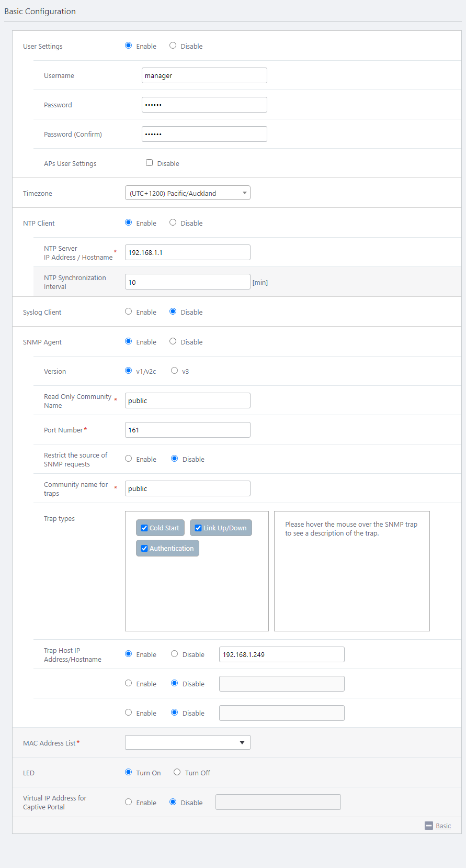Enable Virtual IP Address for Captive Portal
The height and width of the screenshot is (868, 466).
(129, 802)
